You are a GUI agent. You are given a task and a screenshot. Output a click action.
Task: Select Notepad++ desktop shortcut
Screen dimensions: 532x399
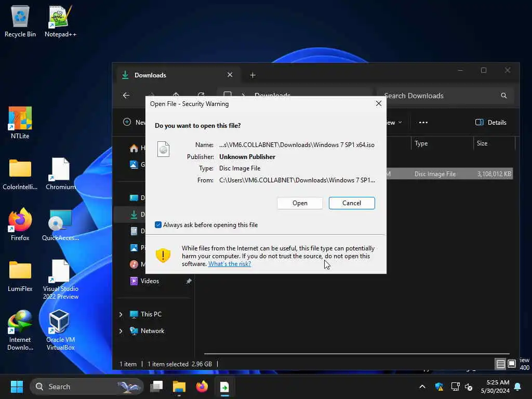[x=60, y=21]
